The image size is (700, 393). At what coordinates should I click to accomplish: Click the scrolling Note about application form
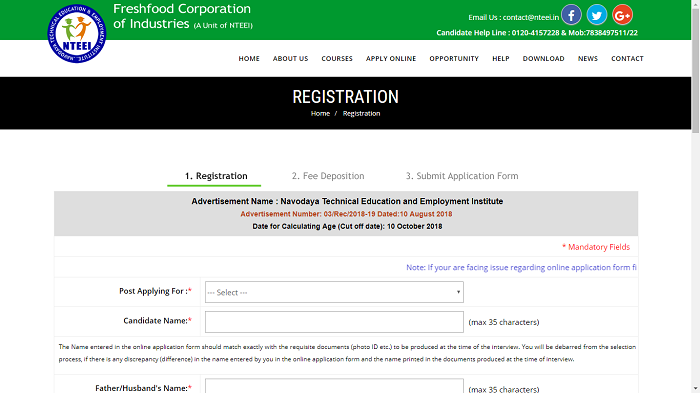[x=521, y=268]
